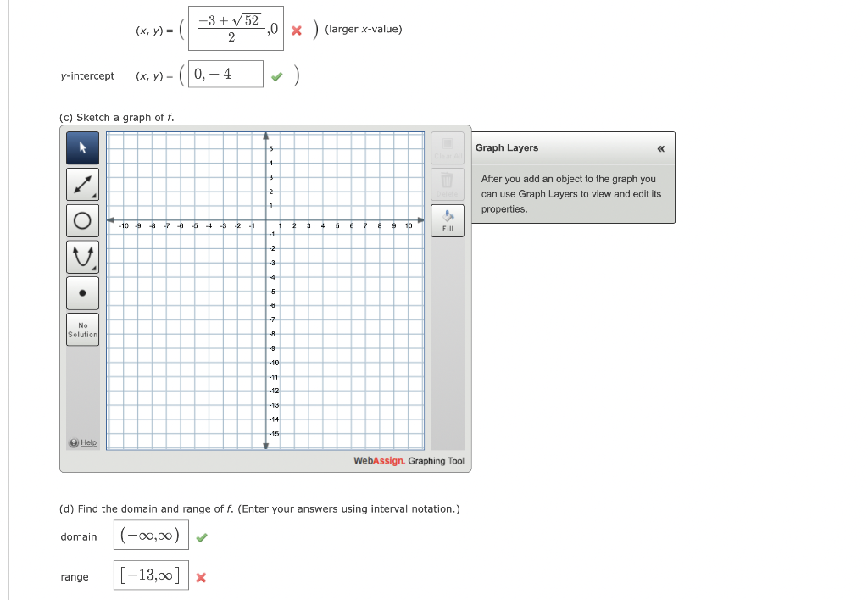Click the range answer box
This screenshot has width=868, height=600.
pos(150,575)
